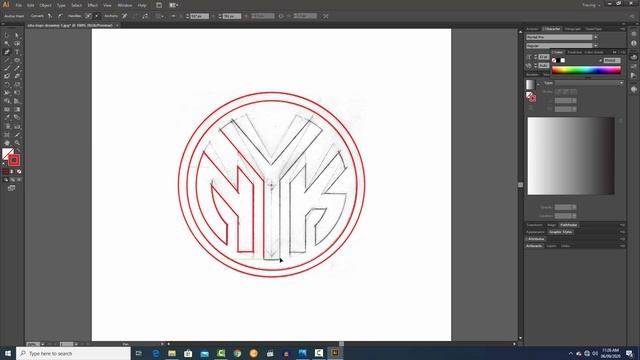Screen dimensions: 640x360
Task: Open the font style dropdown
Action: click(596, 46)
